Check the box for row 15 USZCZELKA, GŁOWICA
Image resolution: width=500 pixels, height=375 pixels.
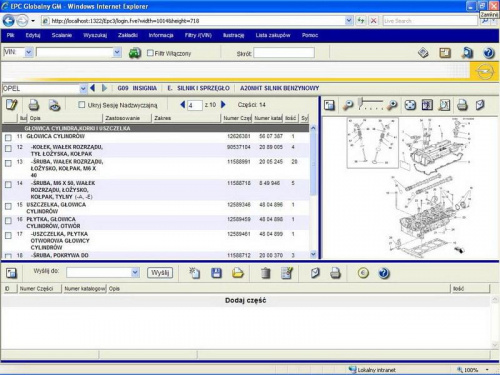click(8, 206)
